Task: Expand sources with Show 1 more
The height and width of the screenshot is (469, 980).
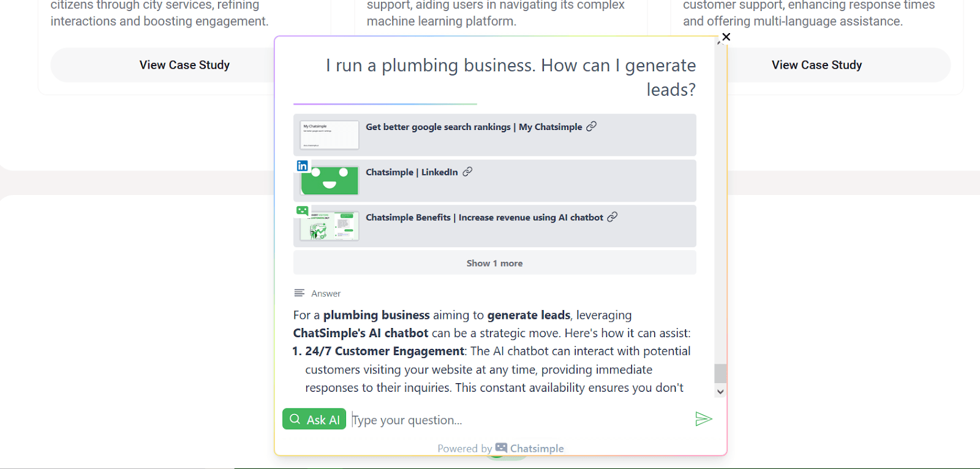Action: click(494, 263)
